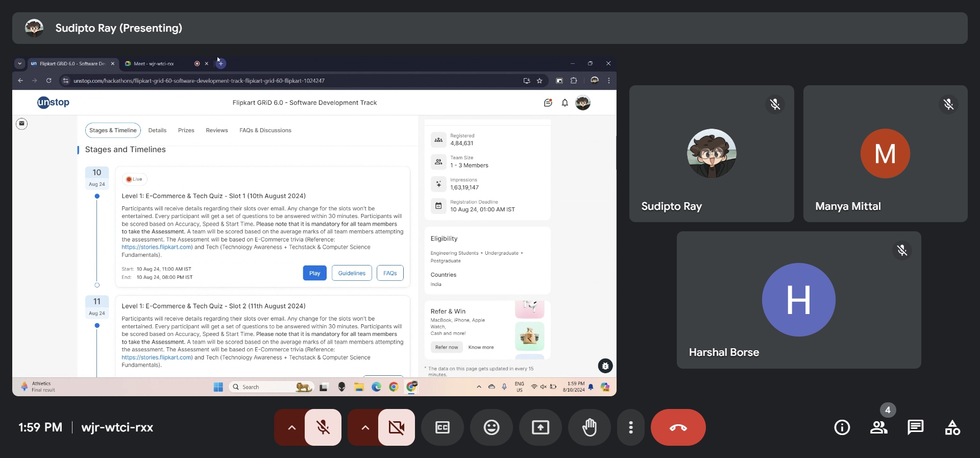Image resolution: width=980 pixels, height=458 pixels.
Task: Unmute the microphone in Meet controls
Action: tap(323, 427)
